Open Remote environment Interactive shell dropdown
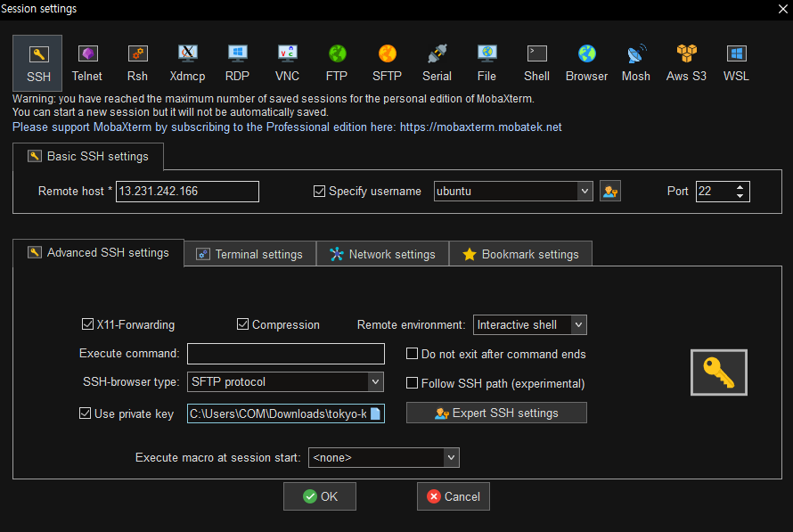The height and width of the screenshot is (532, 793). [x=578, y=324]
